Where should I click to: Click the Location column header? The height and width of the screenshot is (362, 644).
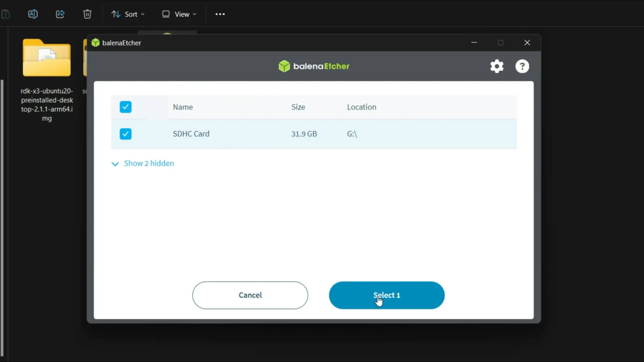click(x=362, y=107)
